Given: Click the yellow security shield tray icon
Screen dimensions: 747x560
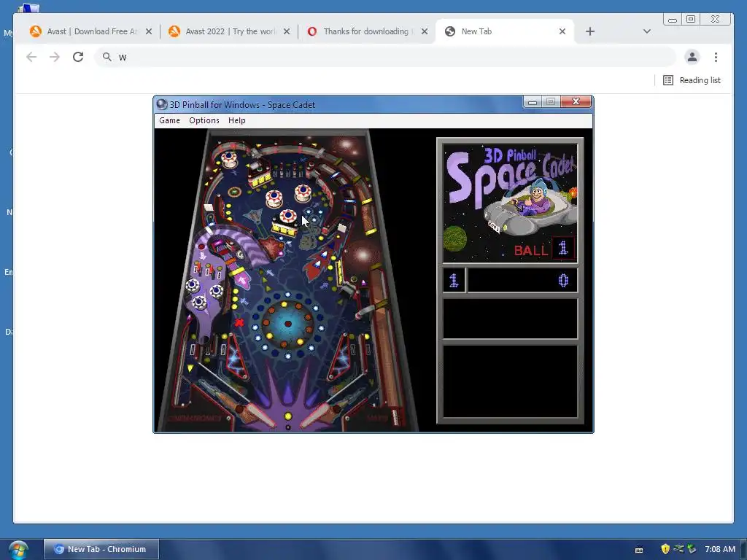Looking at the screenshot, I should pyautogui.click(x=665, y=549).
